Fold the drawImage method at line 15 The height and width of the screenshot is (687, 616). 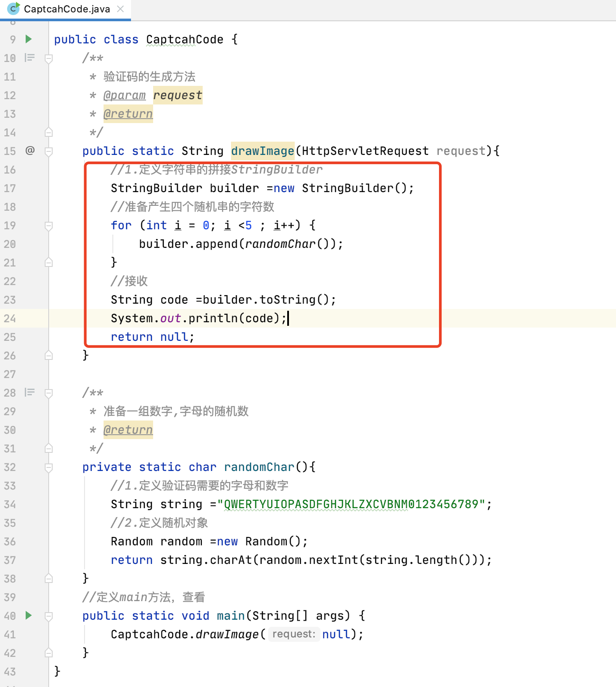49,151
